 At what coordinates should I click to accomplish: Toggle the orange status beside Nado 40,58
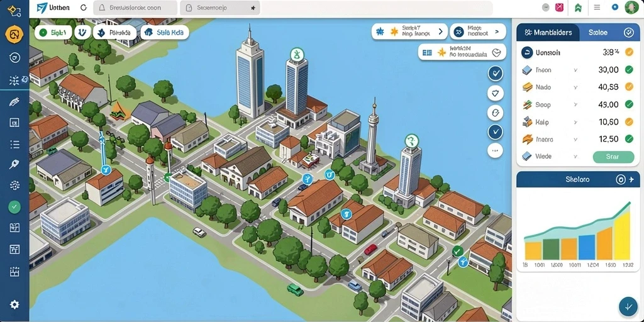pos(629,87)
